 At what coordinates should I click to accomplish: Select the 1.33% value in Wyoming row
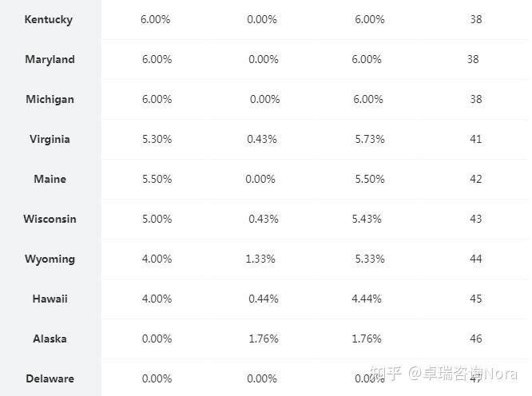coord(260,259)
